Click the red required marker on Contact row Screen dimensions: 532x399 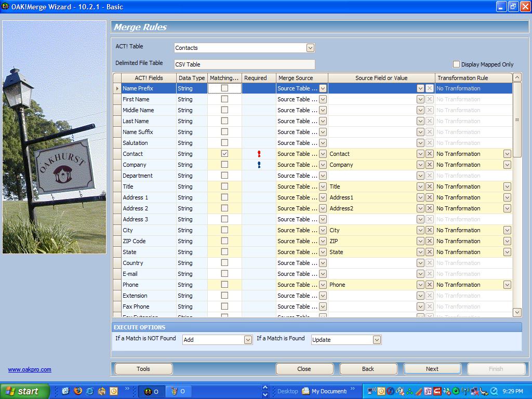tap(259, 154)
